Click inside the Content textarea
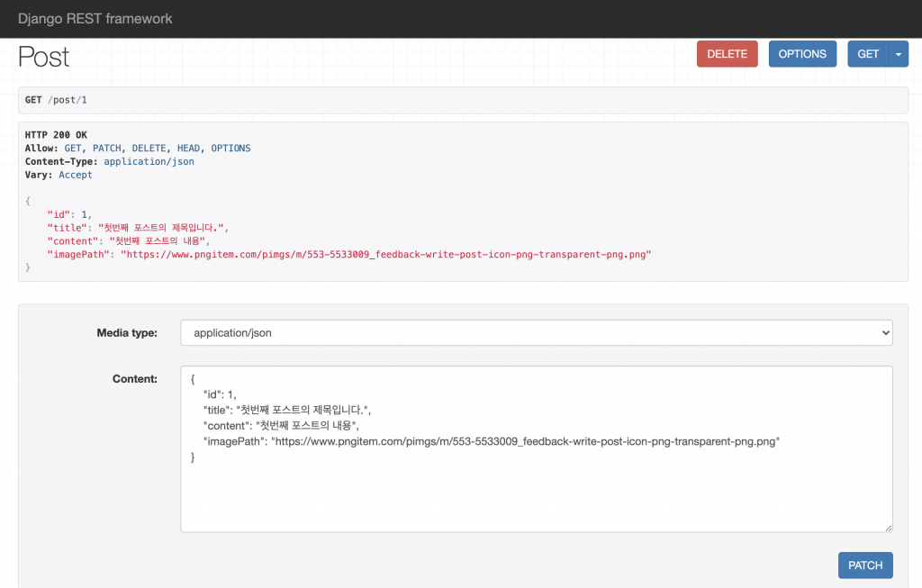922x588 pixels. tap(537, 449)
